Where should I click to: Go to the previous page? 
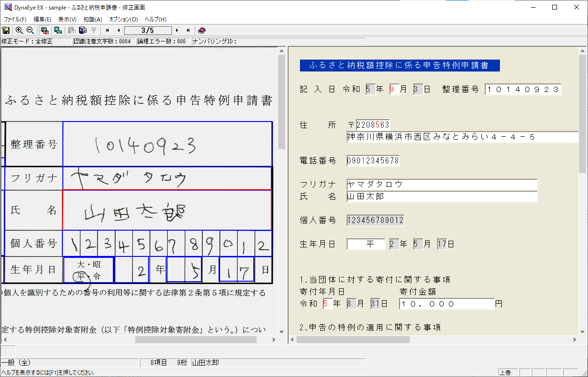[x=118, y=30]
